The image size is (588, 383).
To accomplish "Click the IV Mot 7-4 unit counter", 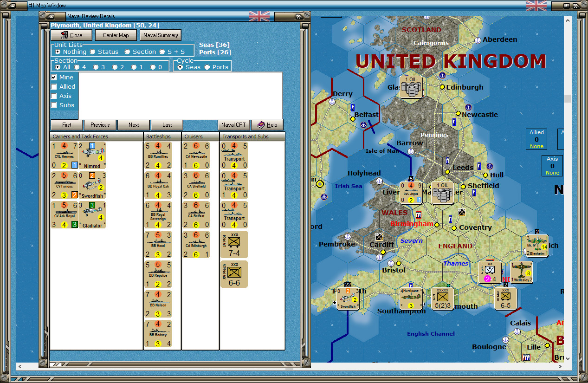I will [234, 244].
